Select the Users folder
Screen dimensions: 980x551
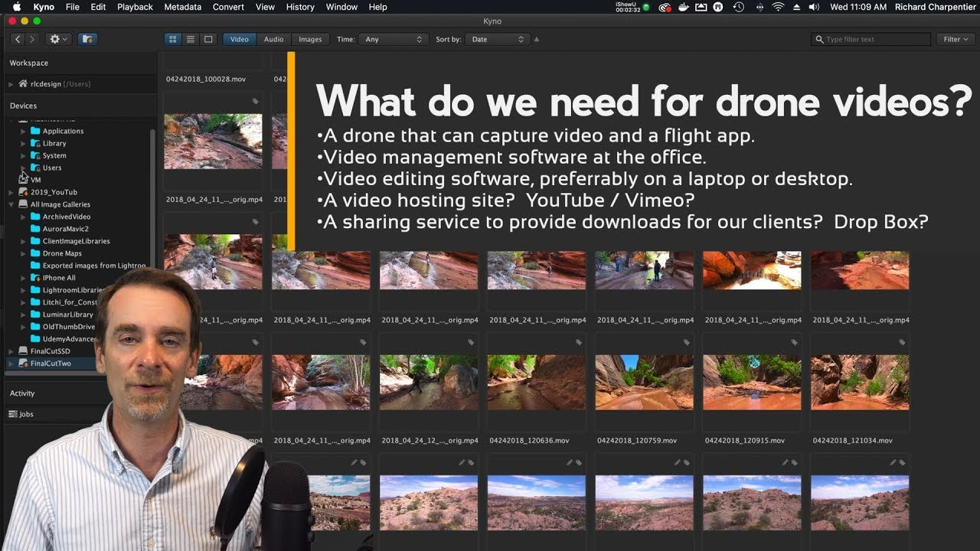tap(52, 168)
